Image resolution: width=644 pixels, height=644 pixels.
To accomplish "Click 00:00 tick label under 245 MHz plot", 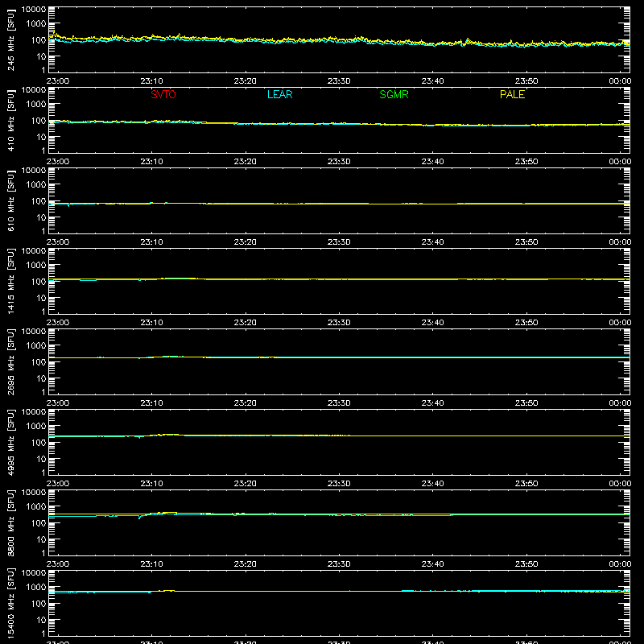I will [620, 81].
